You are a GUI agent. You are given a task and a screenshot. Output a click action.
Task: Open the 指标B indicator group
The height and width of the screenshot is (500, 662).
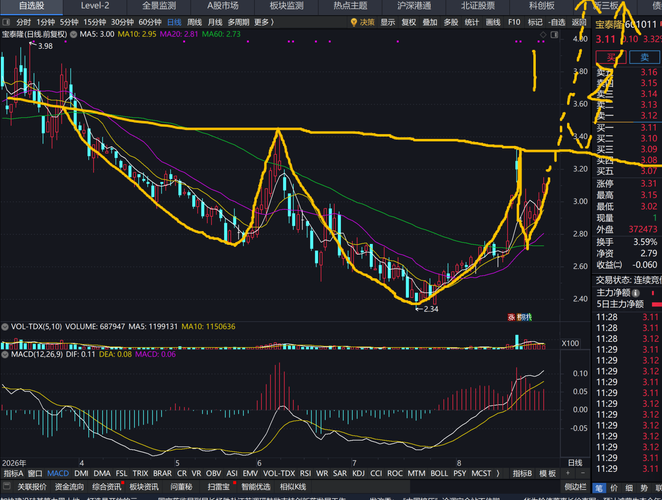522,473
